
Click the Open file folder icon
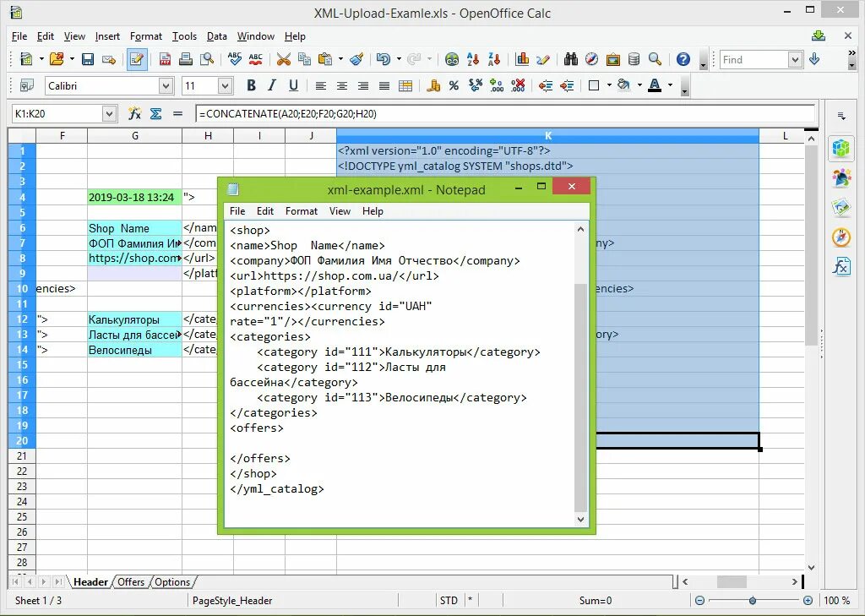point(56,59)
